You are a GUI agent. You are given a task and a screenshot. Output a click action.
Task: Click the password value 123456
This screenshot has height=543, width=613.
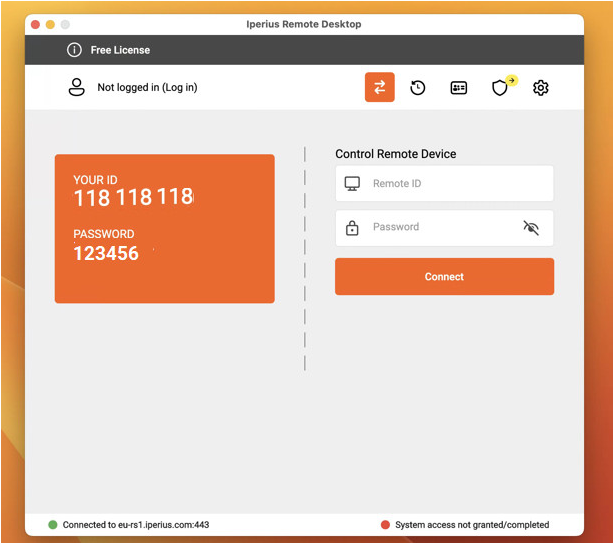(106, 253)
